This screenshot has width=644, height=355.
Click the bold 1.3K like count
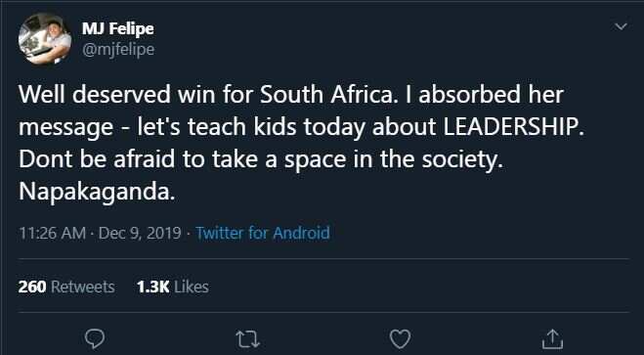tap(153, 287)
